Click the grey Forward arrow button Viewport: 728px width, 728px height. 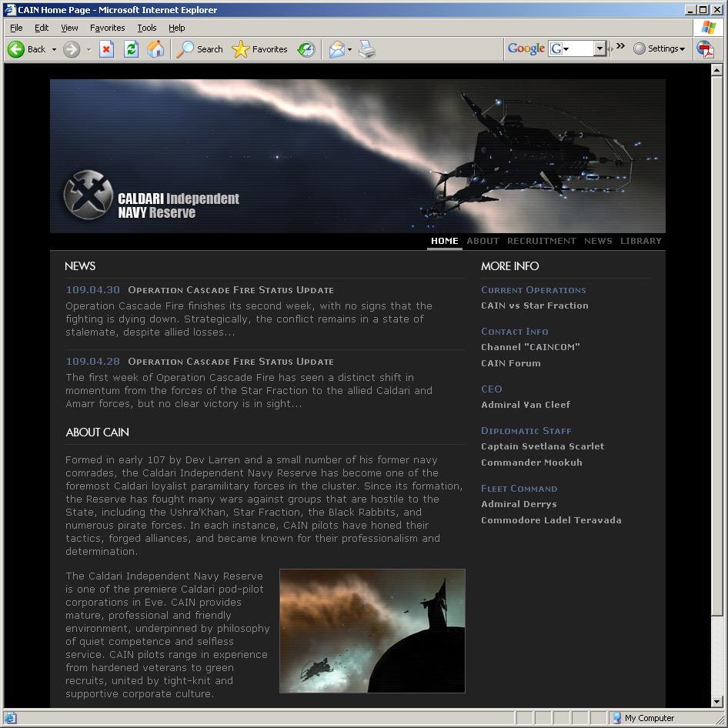[72, 49]
